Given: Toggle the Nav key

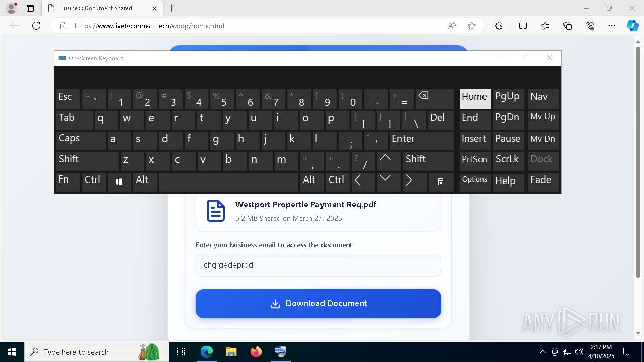Looking at the screenshot, I should 543,99.
